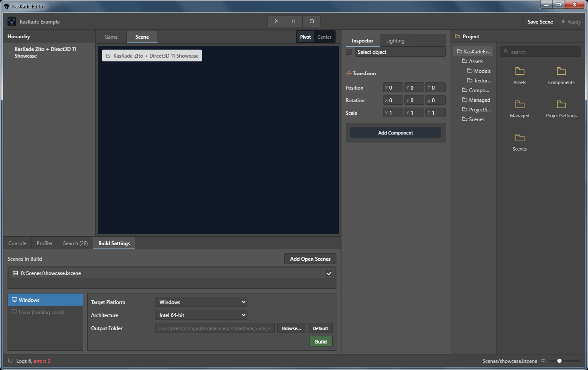Select Linux (coming soon) platform entry
Image resolution: width=588 pixels, height=370 pixels.
coord(45,312)
